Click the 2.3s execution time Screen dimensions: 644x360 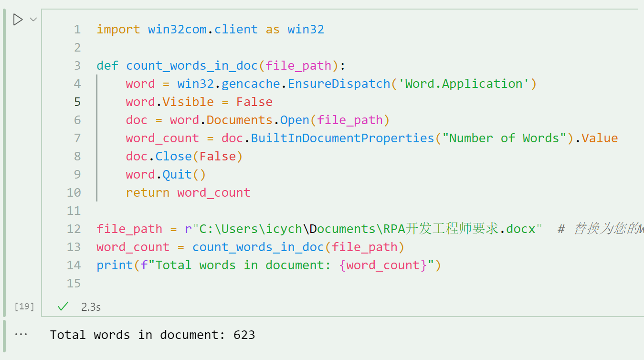pyautogui.click(x=91, y=307)
